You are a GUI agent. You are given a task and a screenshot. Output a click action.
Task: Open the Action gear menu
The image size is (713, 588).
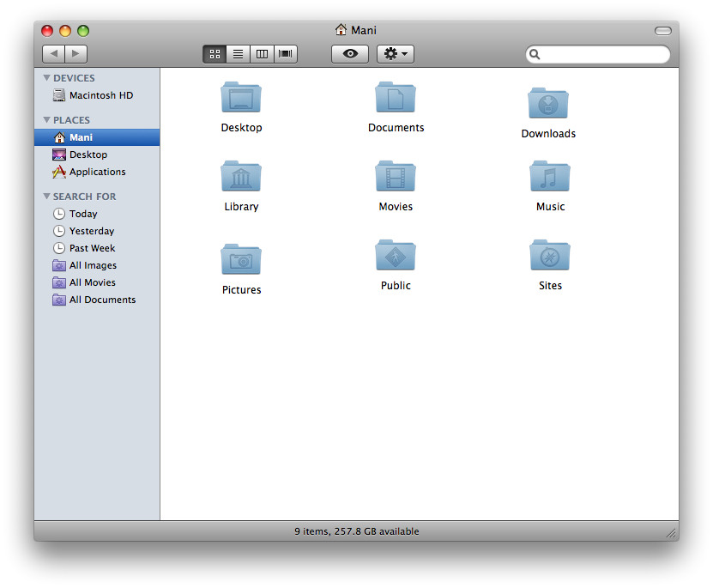click(396, 54)
